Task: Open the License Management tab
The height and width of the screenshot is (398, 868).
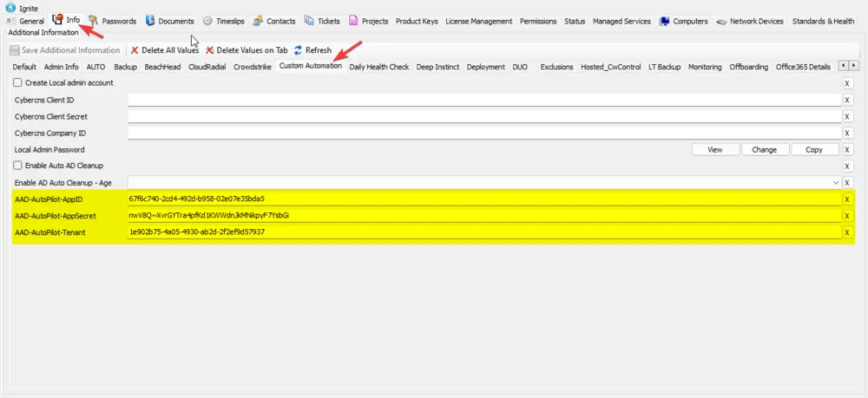Action: pos(479,21)
